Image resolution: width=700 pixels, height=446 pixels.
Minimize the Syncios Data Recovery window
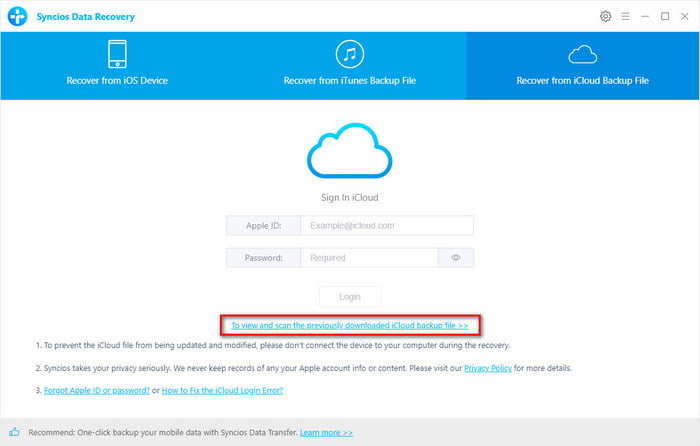646,17
